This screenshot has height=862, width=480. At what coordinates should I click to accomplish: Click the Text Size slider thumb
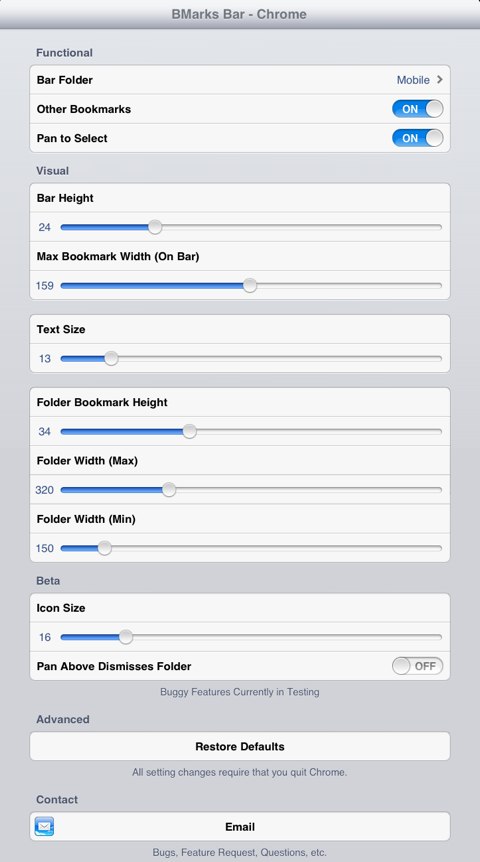click(x=111, y=358)
